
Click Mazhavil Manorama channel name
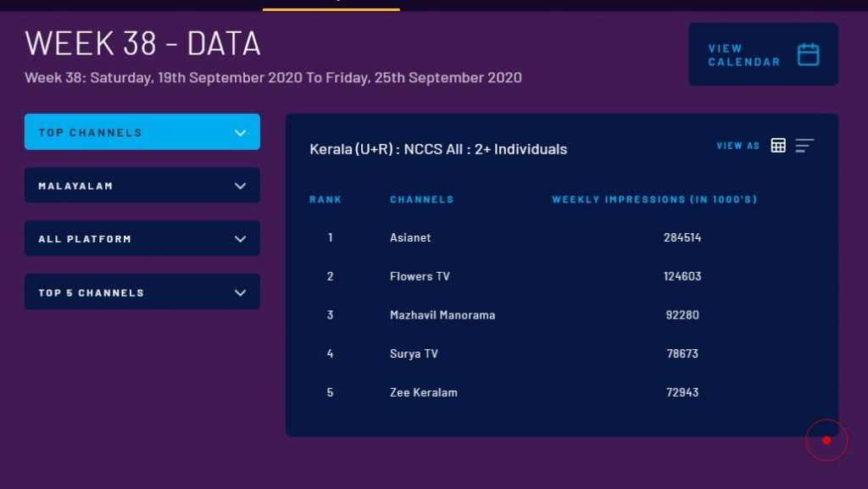[x=442, y=315]
